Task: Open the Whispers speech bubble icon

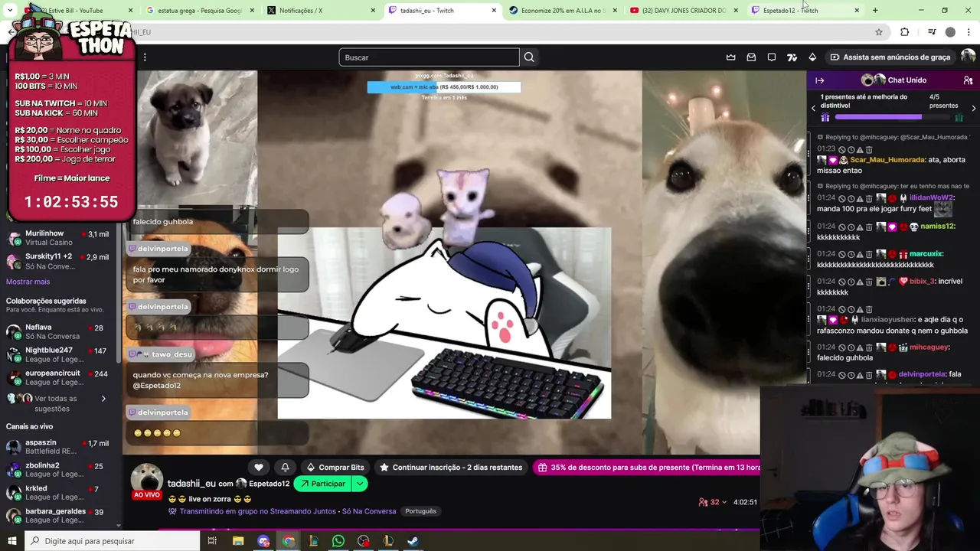Action: pyautogui.click(x=772, y=57)
